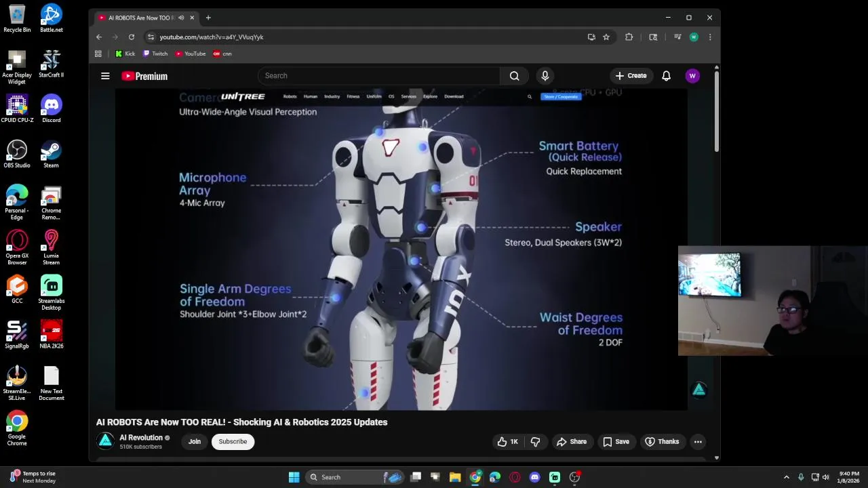The width and height of the screenshot is (868, 488).
Task: View site information icon beside URL
Action: 151,37
